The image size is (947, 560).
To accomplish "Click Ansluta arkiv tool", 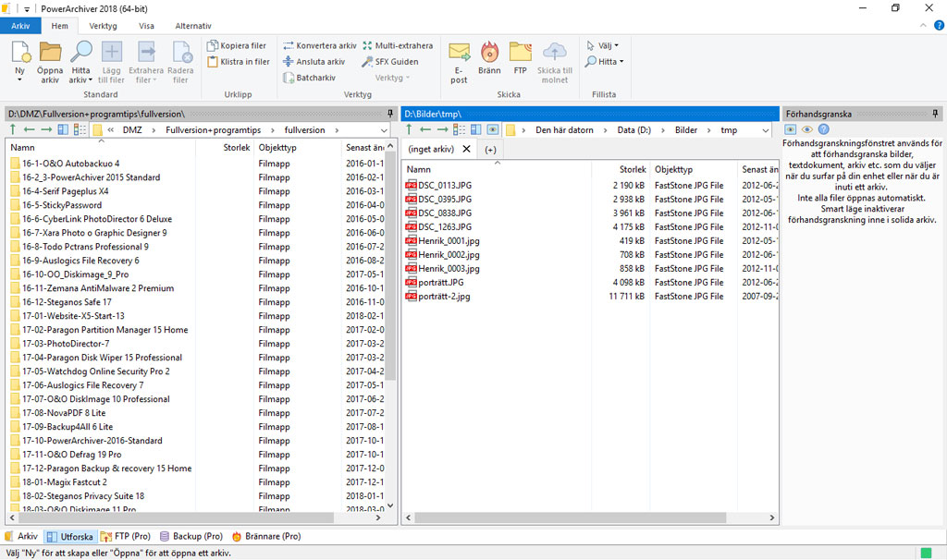I will 314,62.
